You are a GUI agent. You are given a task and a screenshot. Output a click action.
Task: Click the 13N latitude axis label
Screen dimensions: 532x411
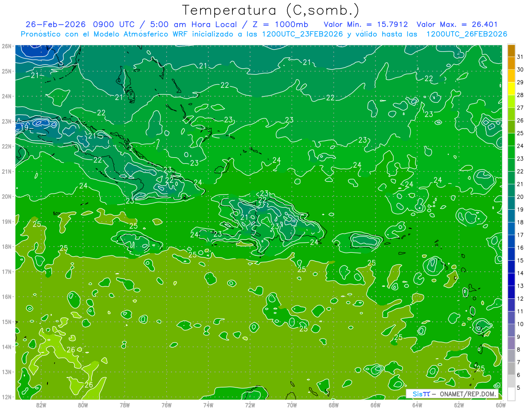click(x=7, y=372)
